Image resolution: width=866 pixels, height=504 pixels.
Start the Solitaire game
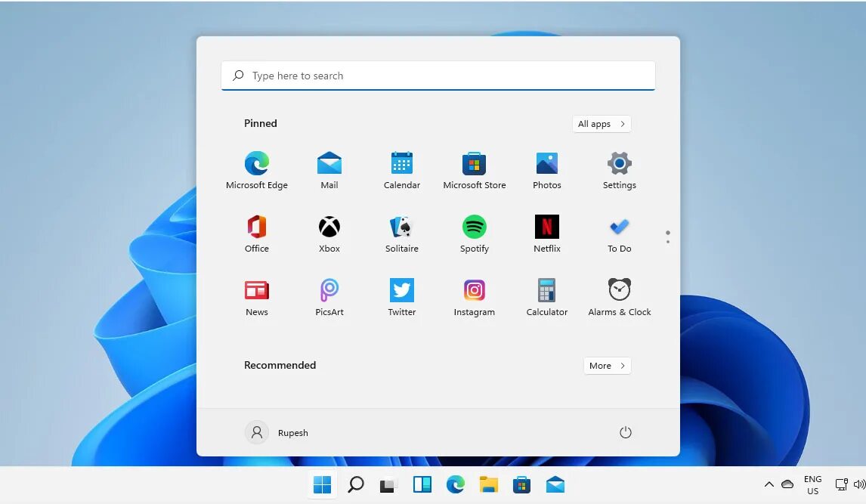(401, 233)
